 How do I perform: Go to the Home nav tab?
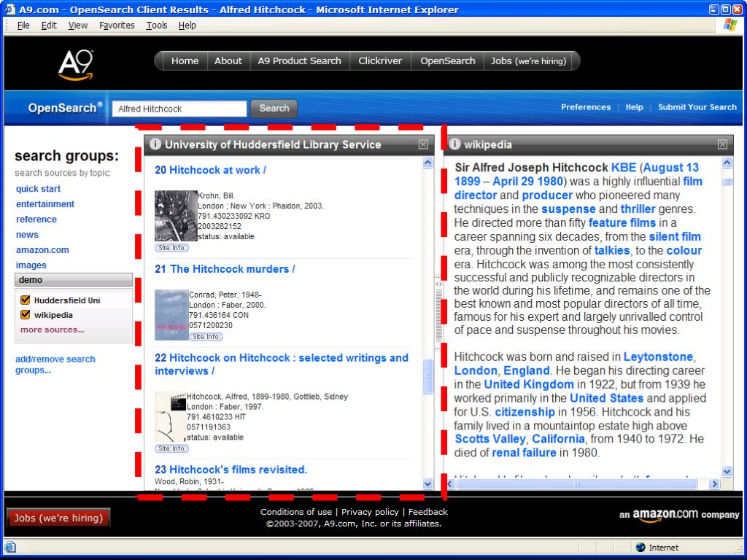(x=185, y=61)
